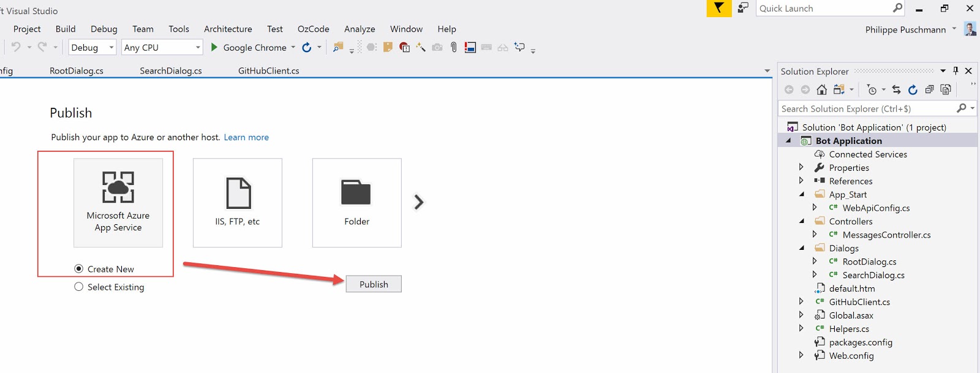The height and width of the screenshot is (373, 980).
Task: Collapse the Bot Application project node
Action: (x=788, y=141)
